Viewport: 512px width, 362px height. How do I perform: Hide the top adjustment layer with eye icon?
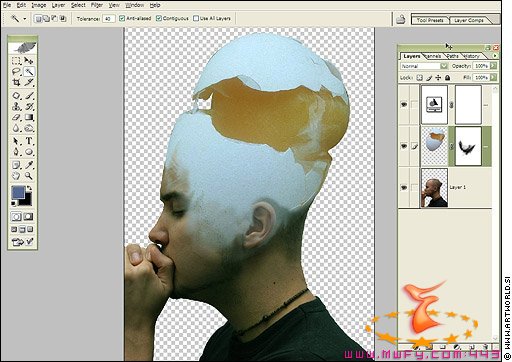tap(404, 105)
